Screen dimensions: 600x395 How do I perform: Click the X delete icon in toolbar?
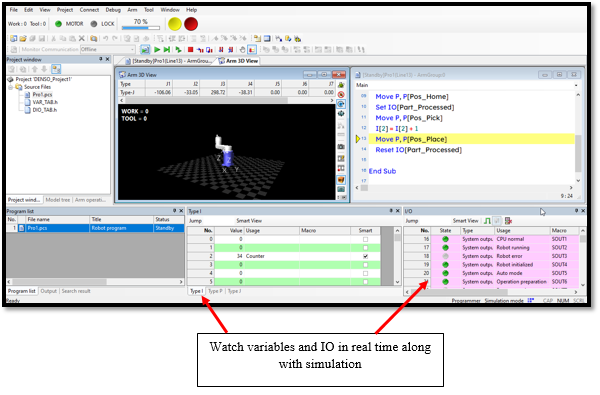82,39
